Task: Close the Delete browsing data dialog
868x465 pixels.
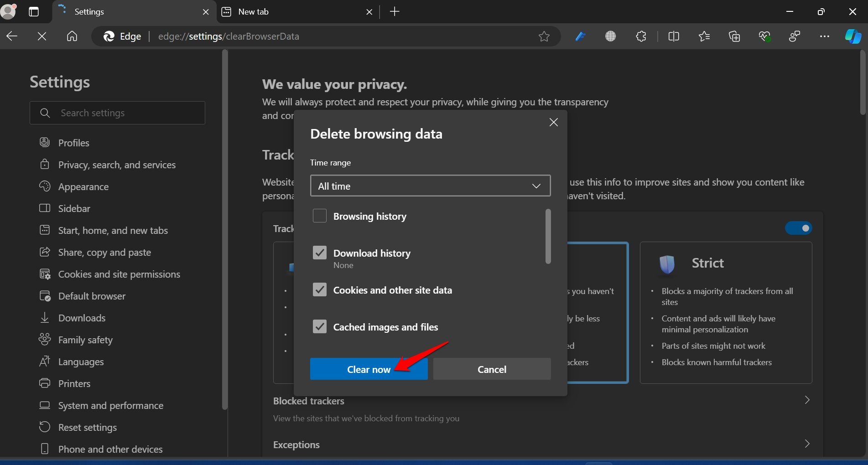Action: pos(553,122)
